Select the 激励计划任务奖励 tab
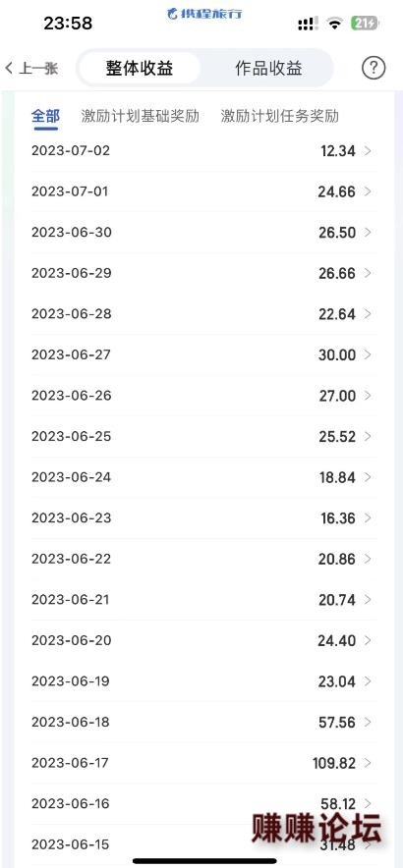Screen dimensions: 403x868 279,116
